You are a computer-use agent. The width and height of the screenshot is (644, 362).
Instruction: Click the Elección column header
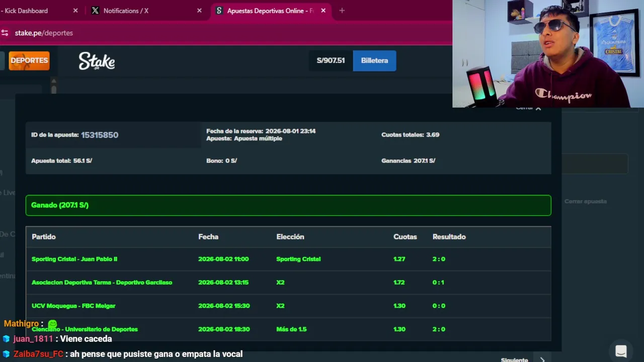tap(290, 237)
